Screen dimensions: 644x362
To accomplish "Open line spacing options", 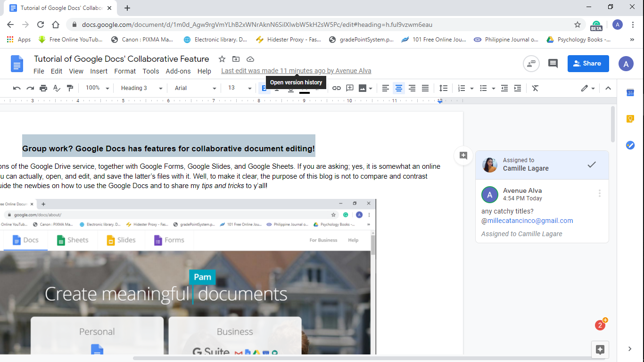I will click(443, 88).
